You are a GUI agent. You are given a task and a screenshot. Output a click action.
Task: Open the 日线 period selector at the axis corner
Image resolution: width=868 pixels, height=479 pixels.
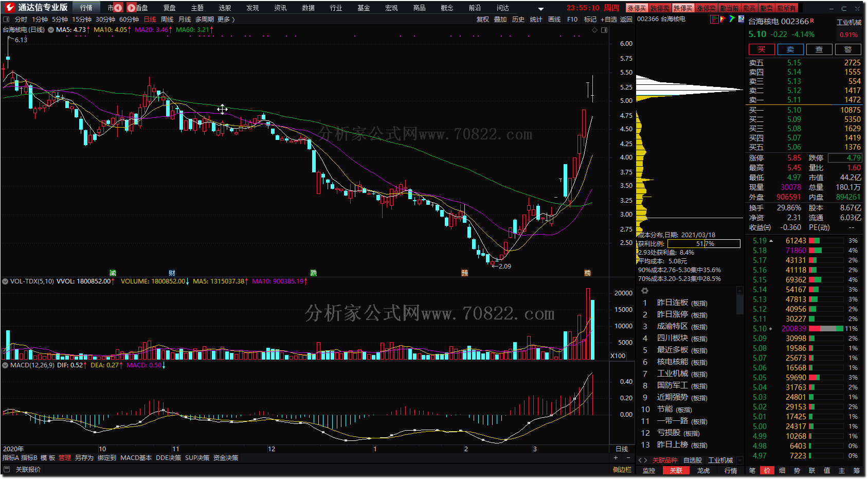click(622, 449)
